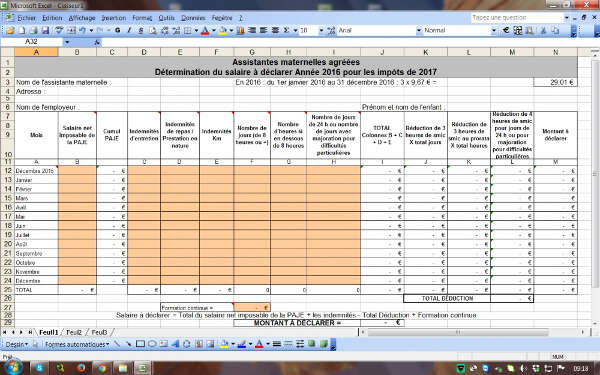Click the Save disk icon in toolbar
600x375 pixels.
tap(45, 30)
